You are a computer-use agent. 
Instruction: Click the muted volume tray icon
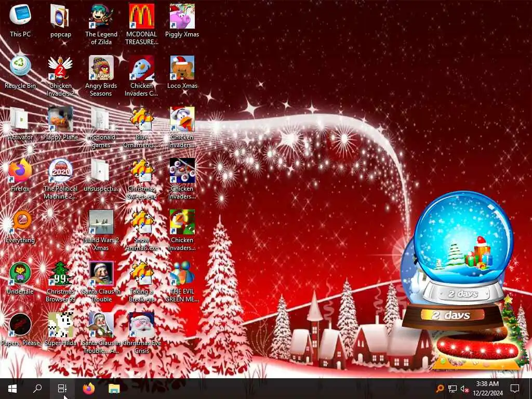coord(464,389)
